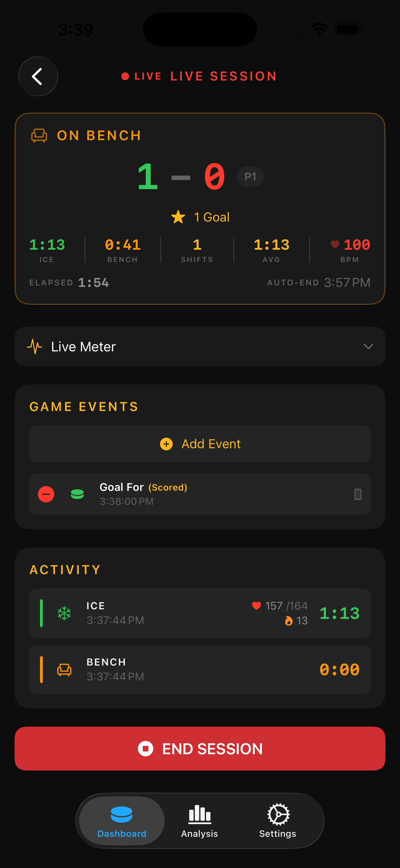Open the ICE shift activity entry
Image resolution: width=400 pixels, height=868 pixels.
point(200,613)
